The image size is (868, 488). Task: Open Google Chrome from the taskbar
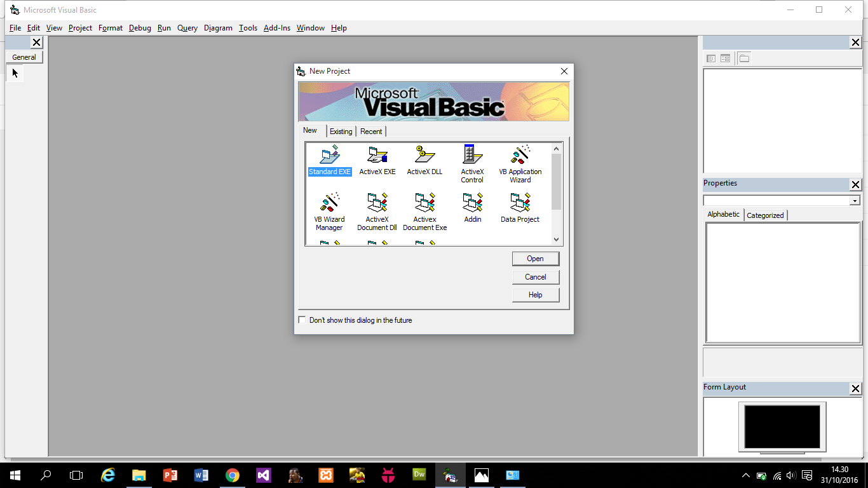point(232,475)
